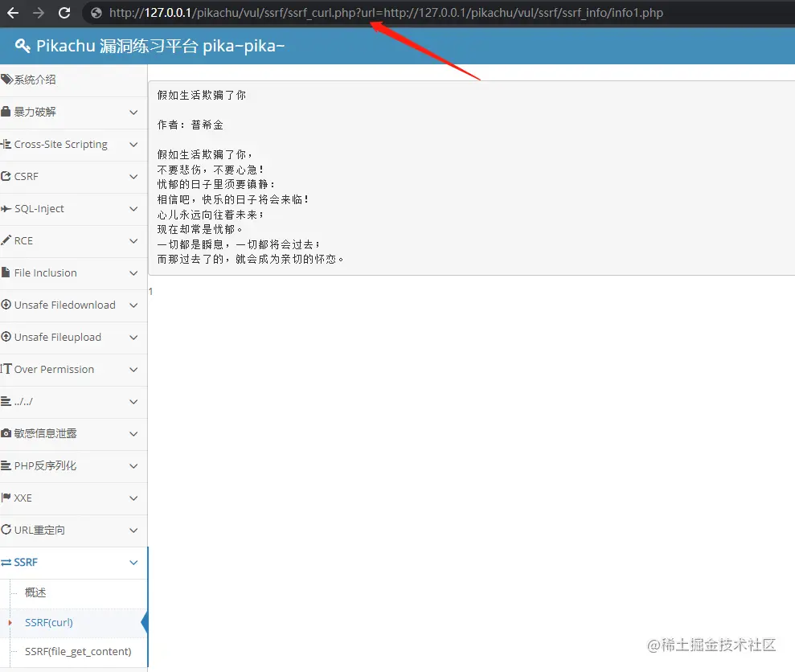Expand the SQL-Inject chevron

pyautogui.click(x=133, y=208)
